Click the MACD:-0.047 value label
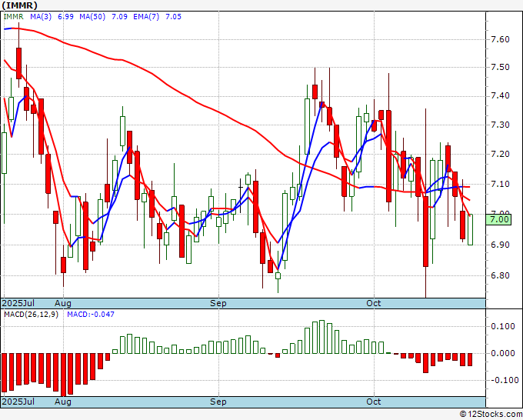Viewport: 523px width, 420px height. tap(91, 315)
